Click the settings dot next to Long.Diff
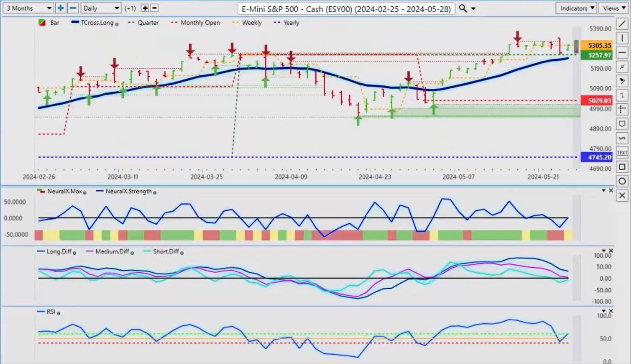The image size is (631, 364). pos(74,253)
